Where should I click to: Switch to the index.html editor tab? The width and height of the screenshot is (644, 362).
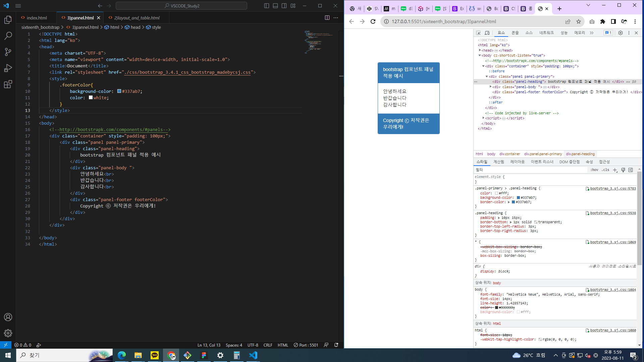(37, 18)
